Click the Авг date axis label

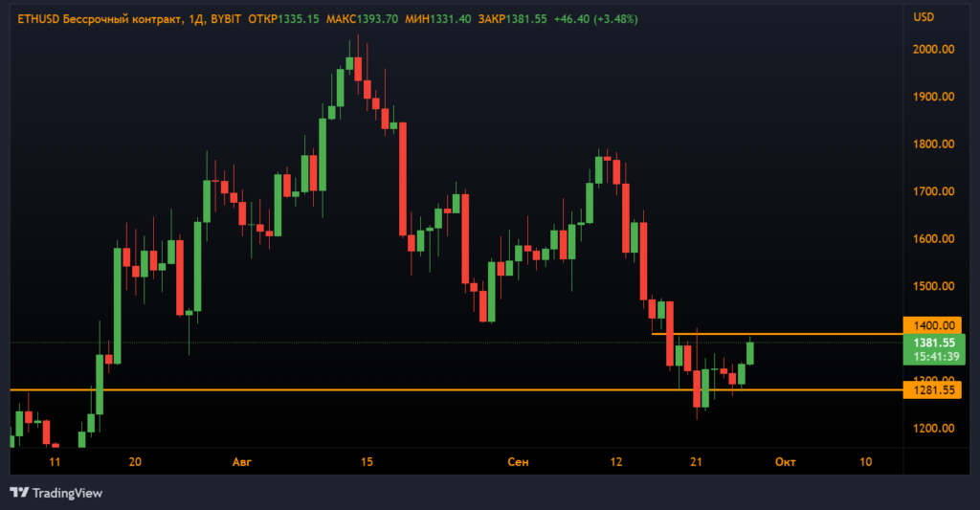coord(242,462)
